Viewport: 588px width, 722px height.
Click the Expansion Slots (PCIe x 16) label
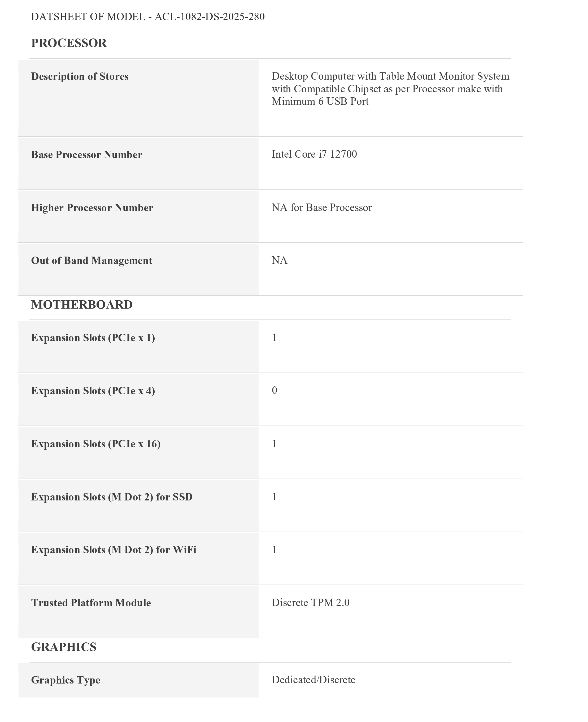(95, 444)
